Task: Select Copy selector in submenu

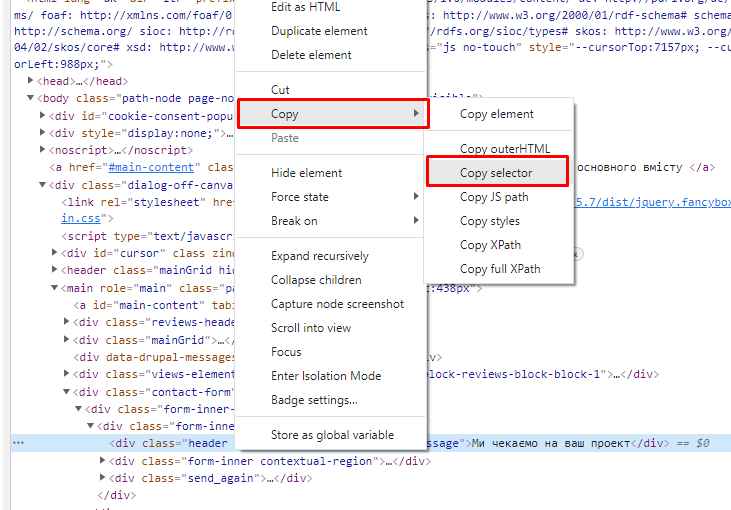Action: (x=496, y=173)
